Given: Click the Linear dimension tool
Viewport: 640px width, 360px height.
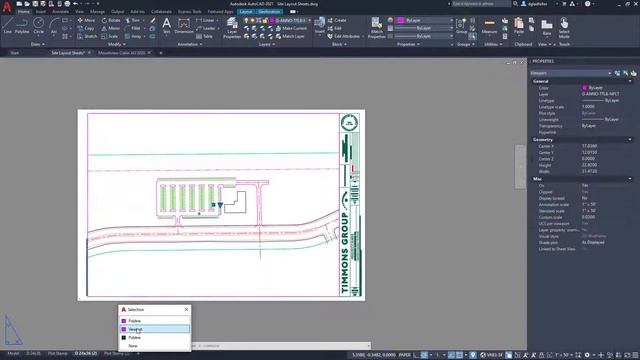Looking at the screenshot, I should coord(205,20).
